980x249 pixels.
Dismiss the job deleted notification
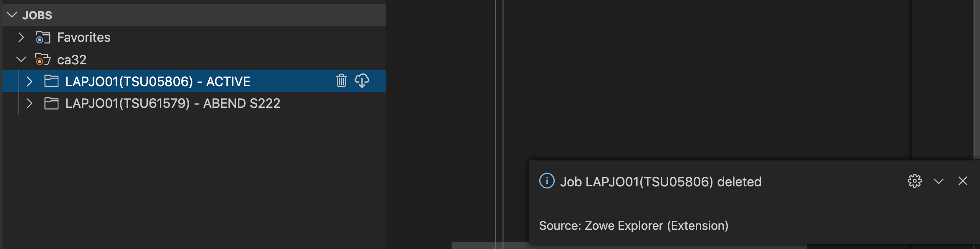point(962,181)
